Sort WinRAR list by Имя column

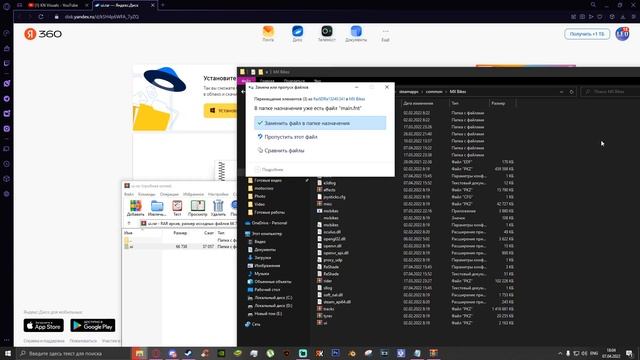tap(128, 233)
